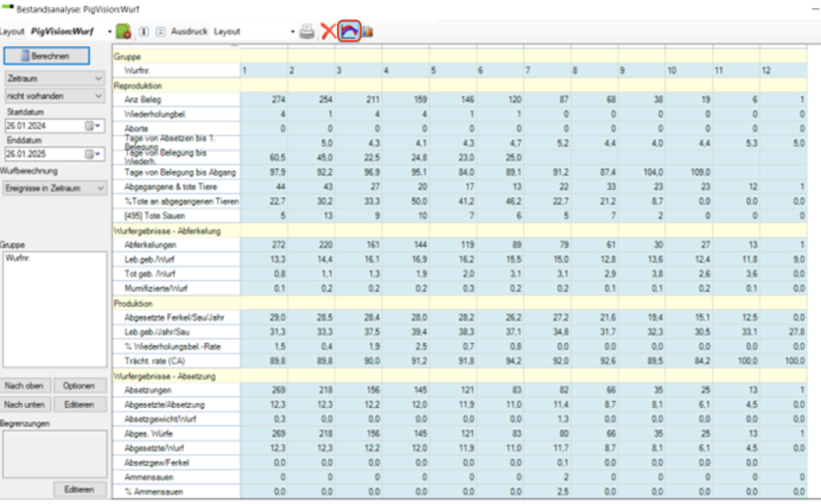Image resolution: width=821 pixels, height=504 pixels.
Task: Open the Startdatum calendar picker
Action: (92, 125)
